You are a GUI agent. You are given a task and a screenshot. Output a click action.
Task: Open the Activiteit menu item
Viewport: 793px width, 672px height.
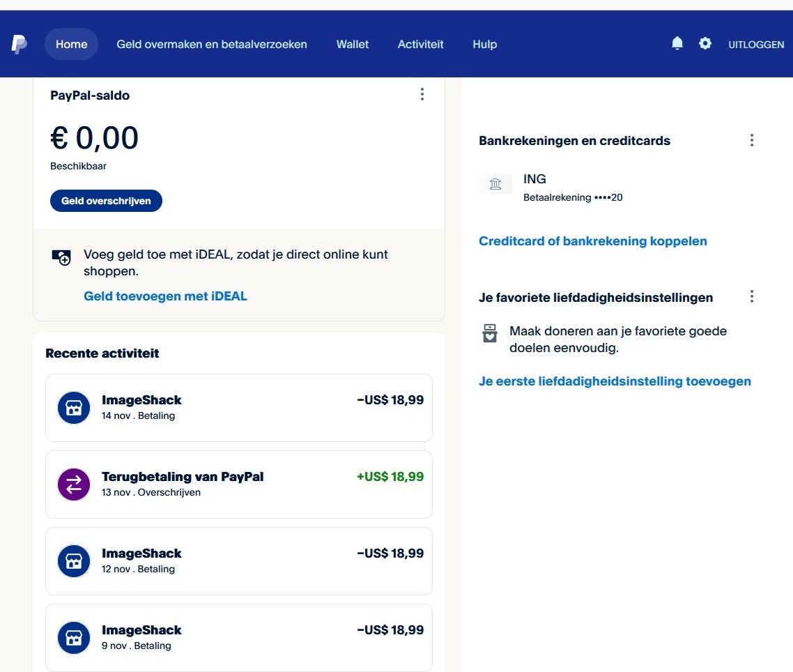[x=420, y=44]
